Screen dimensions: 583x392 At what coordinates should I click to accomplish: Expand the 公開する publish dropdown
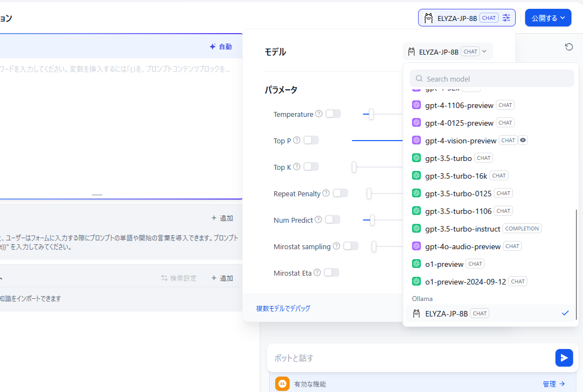[548, 18]
